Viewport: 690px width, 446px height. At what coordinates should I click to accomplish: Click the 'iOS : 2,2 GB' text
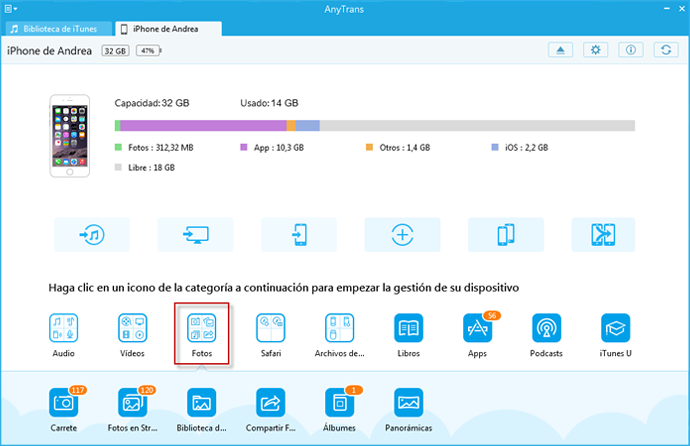pyautogui.click(x=527, y=148)
